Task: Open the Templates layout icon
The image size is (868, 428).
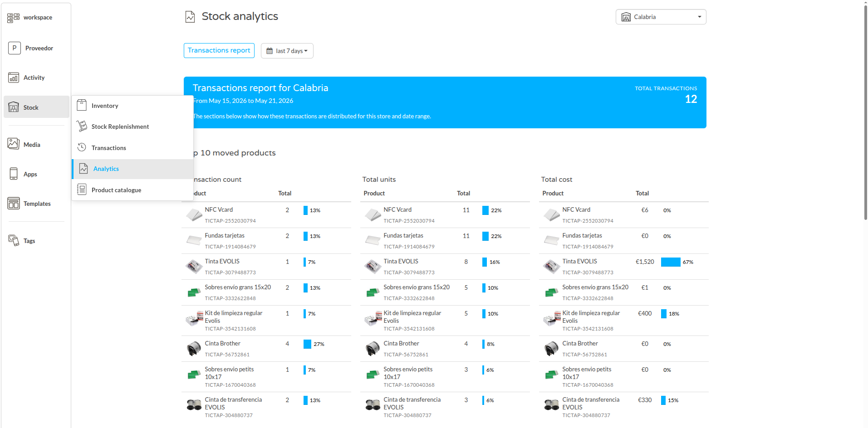Action: tap(14, 204)
